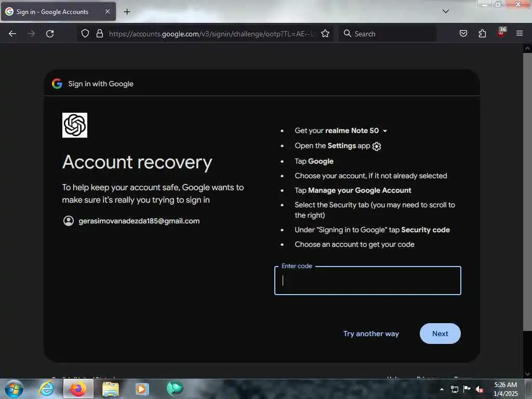Open the Firefox hamburger menu
The width and height of the screenshot is (532, 399).
pos(520,34)
